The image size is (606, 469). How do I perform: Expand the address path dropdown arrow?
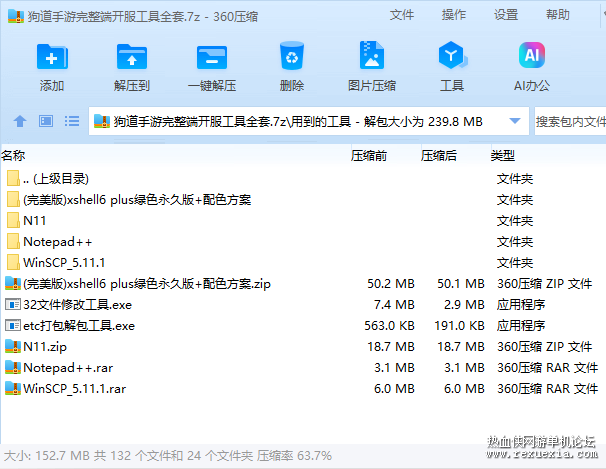pos(514,121)
